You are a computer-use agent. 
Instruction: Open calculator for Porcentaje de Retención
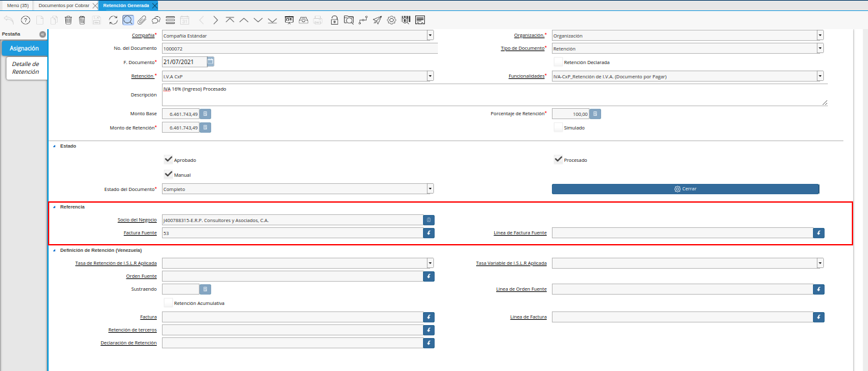pos(595,114)
